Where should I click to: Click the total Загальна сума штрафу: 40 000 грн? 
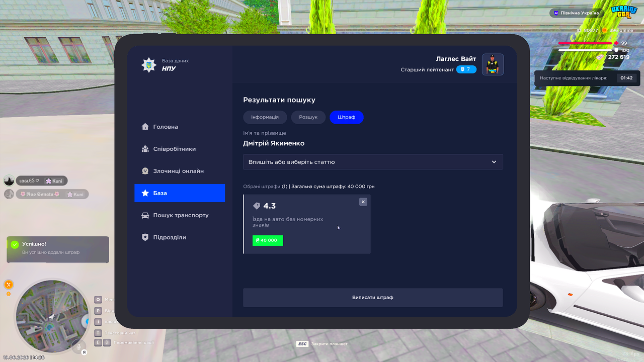333,187
